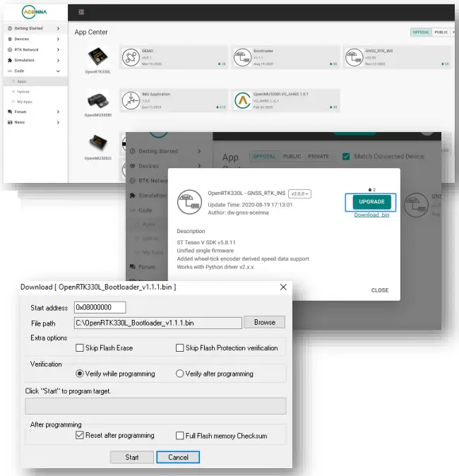The height and width of the screenshot is (476, 459).
Task: Click GNSS app icon right of upgrade dialog
Action: (416, 206)
